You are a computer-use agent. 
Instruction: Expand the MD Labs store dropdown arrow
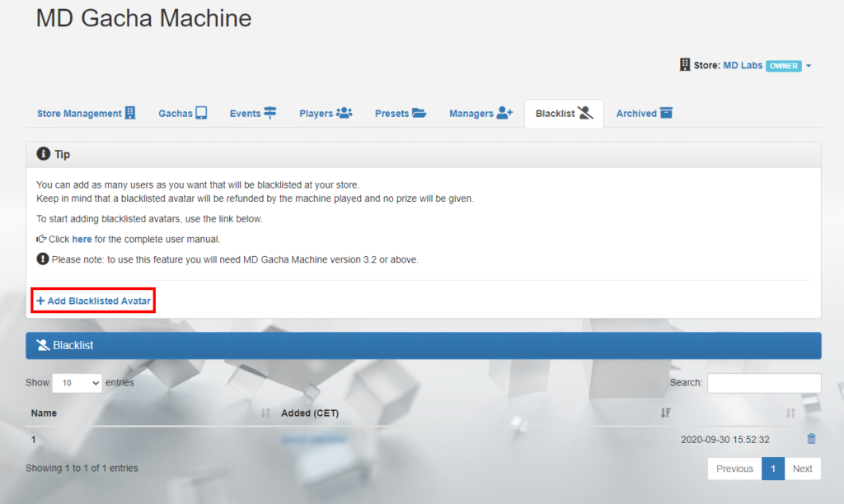point(809,66)
